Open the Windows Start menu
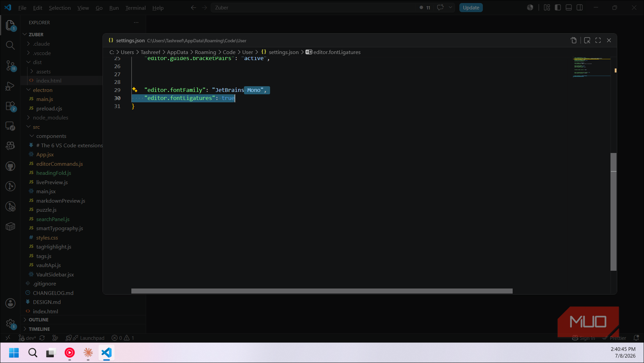This screenshot has height=363, width=644. point(14,353)
